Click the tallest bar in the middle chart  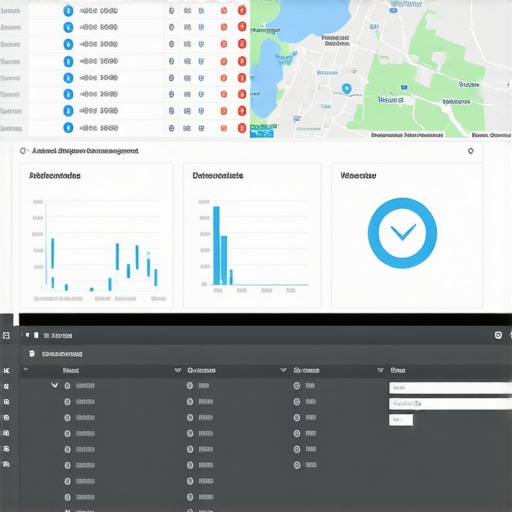tap(216, 245)
